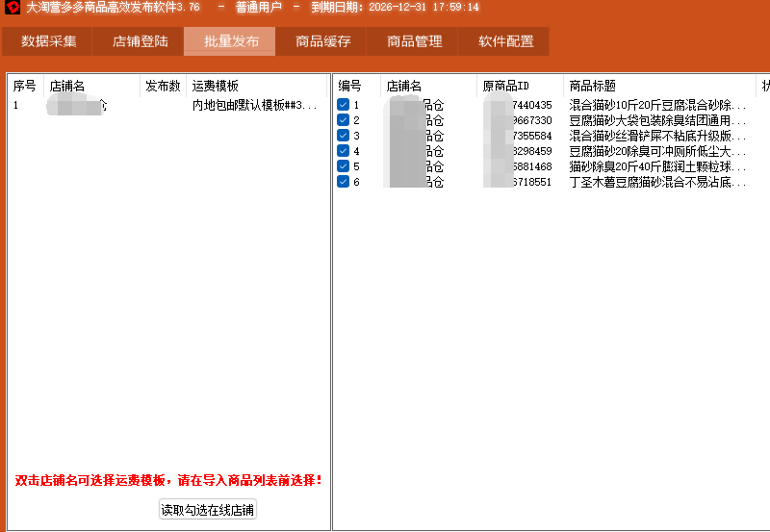Toggle the checkbox for product row 4
Screen dimensions: 770x532
pos(344,151)
